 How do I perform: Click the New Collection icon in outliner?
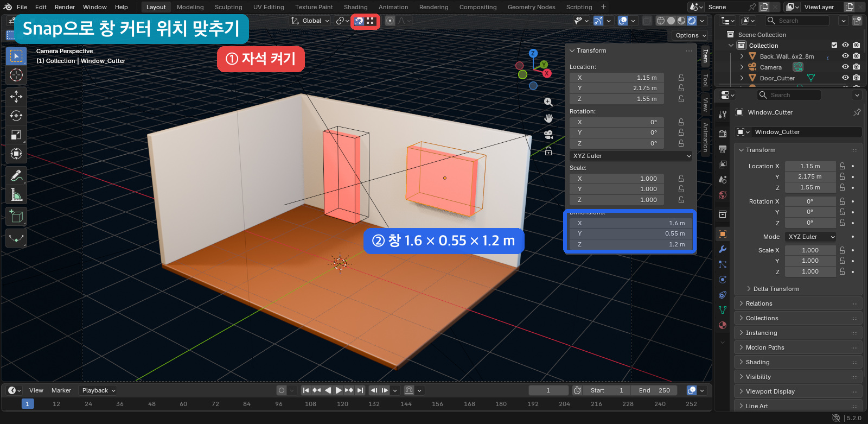tap(857, 21)
